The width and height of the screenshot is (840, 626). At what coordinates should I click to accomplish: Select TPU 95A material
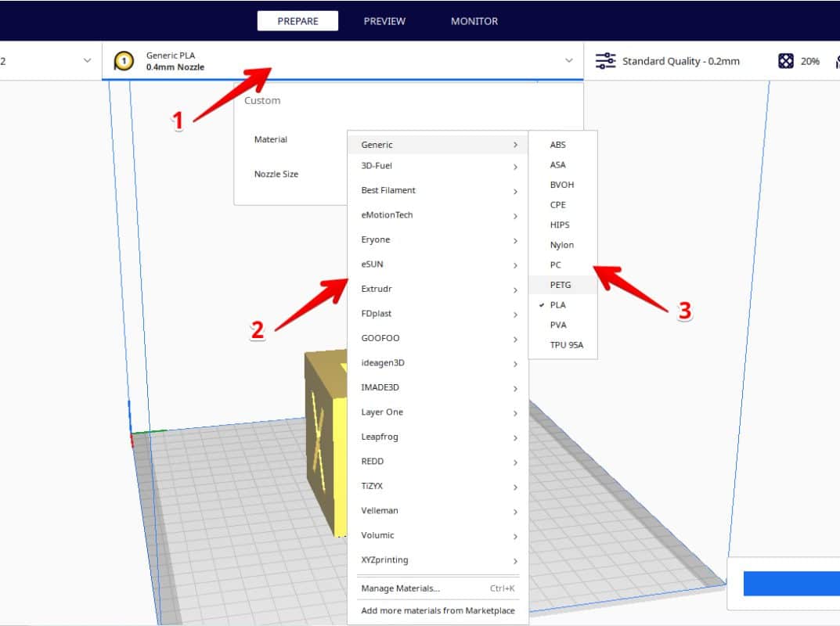point(562,344)
